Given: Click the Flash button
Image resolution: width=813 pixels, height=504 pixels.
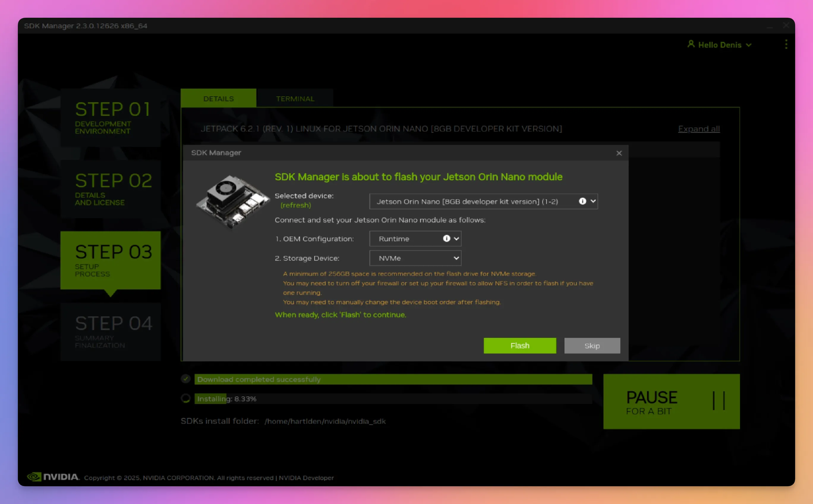Looking at the screenshot, I should (x=520, y=346).
